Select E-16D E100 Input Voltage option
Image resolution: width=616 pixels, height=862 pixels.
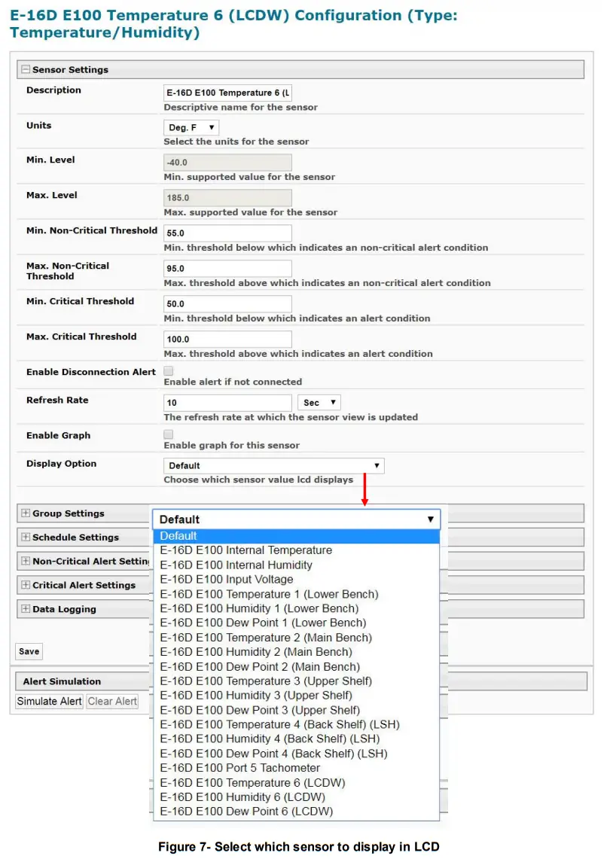click(226, 580)
